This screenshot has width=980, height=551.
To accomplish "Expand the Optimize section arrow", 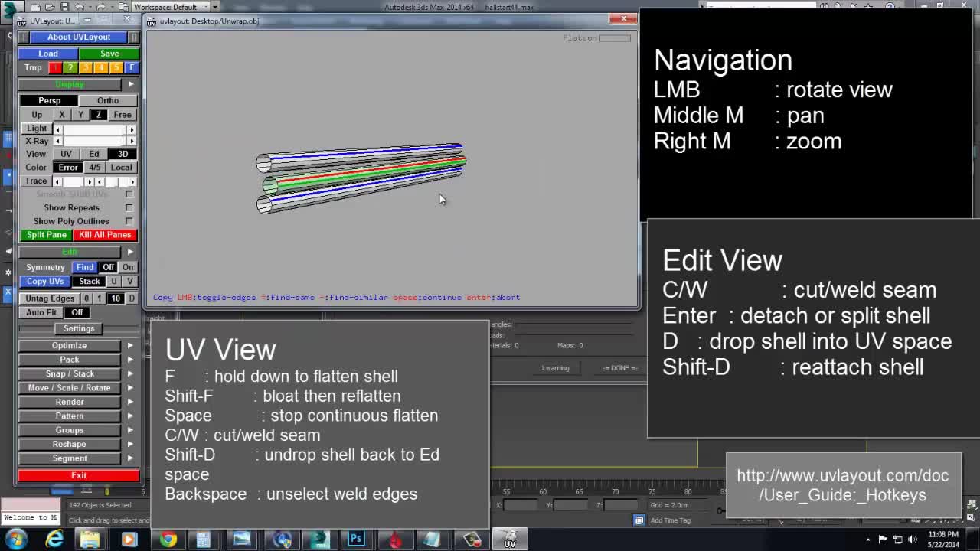I will pyautogui.click(x=130, y=345).
